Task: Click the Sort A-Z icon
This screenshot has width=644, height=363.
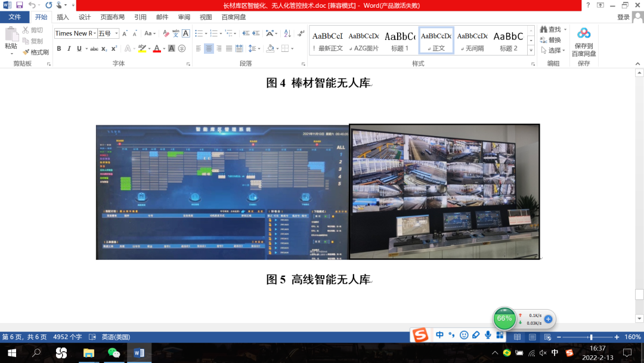Action: point(287,33)
